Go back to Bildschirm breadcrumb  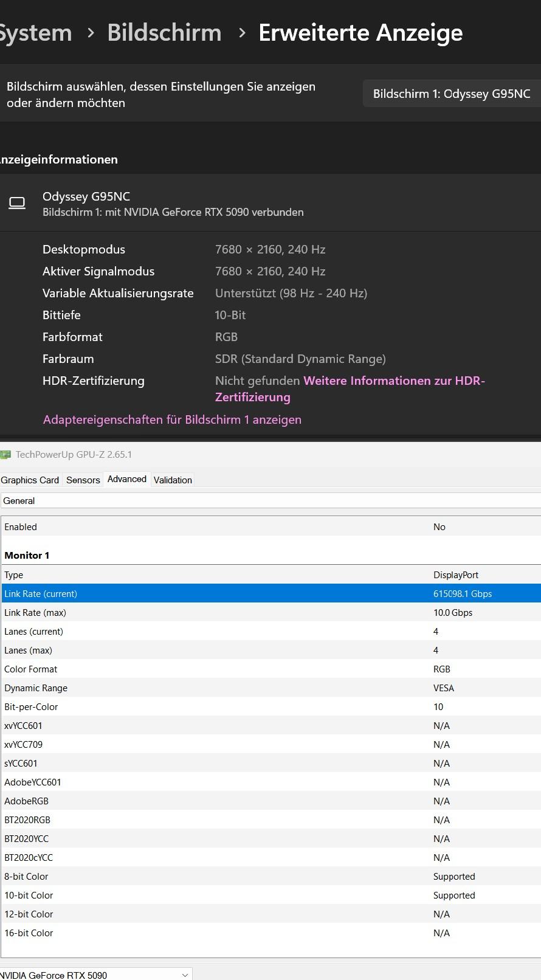164,33
